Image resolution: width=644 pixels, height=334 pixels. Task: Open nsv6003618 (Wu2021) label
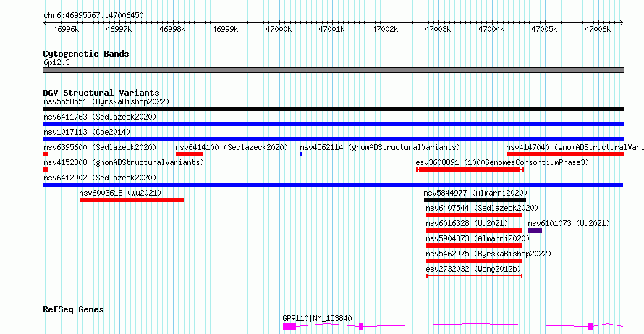pos(120,193)
